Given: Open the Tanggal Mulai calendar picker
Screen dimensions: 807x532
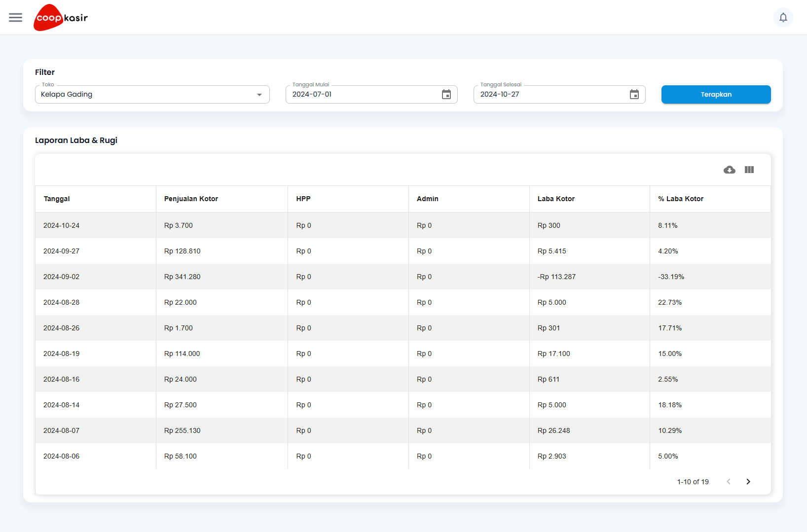Looking at the screenshot, I should coord(446,95).
